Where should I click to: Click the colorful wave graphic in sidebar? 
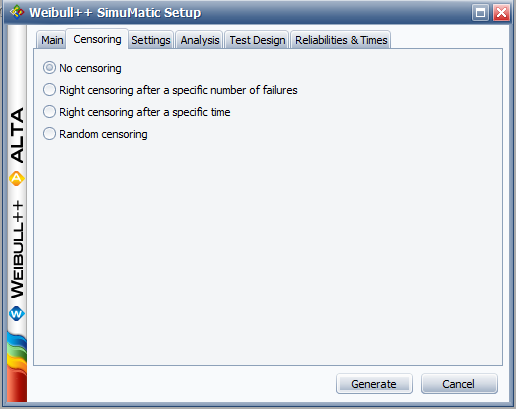click(x=17, y=367)
